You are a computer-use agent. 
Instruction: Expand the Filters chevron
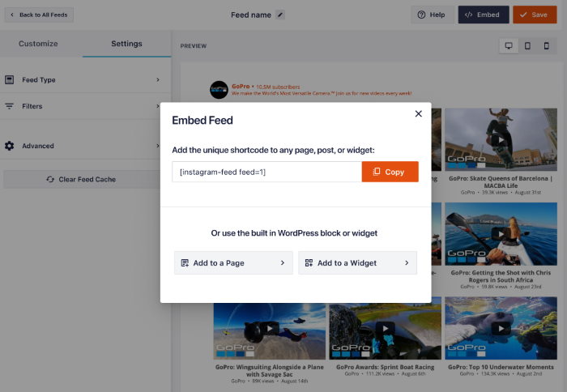coord(158,106)
